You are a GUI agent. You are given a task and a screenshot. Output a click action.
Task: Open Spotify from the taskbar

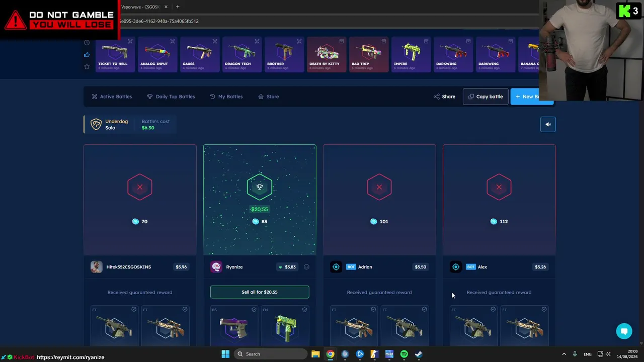pyautogui.click(x=404, y=354)
